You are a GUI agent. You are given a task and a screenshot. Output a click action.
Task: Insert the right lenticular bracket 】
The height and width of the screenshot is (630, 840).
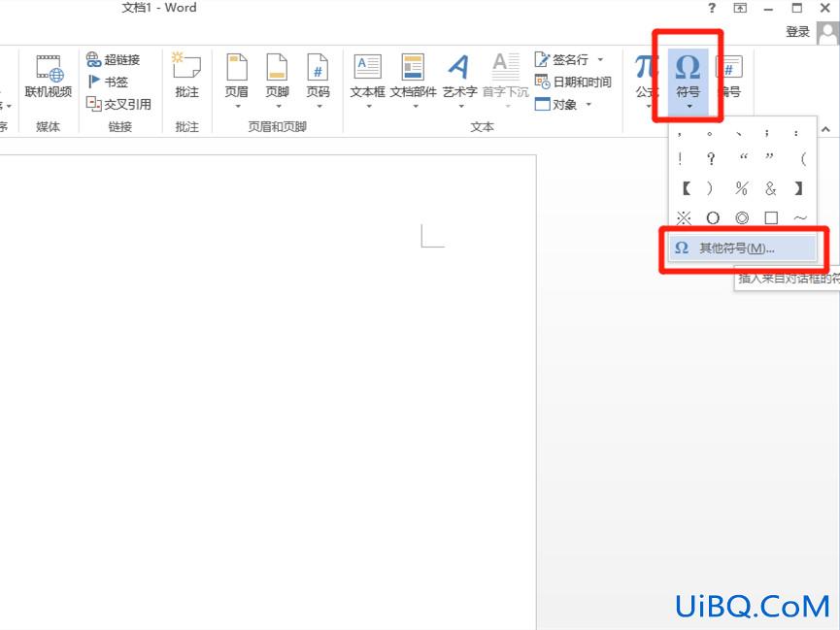click(x=798, y=188)
